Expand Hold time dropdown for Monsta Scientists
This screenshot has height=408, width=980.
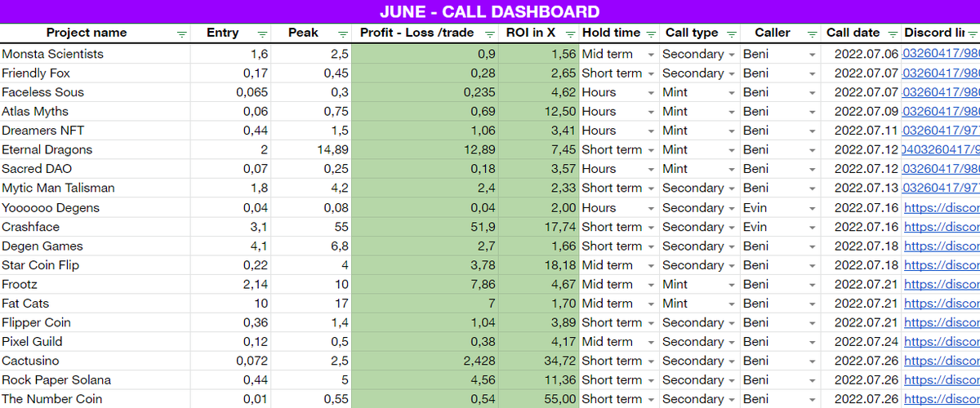pos(651,55)
